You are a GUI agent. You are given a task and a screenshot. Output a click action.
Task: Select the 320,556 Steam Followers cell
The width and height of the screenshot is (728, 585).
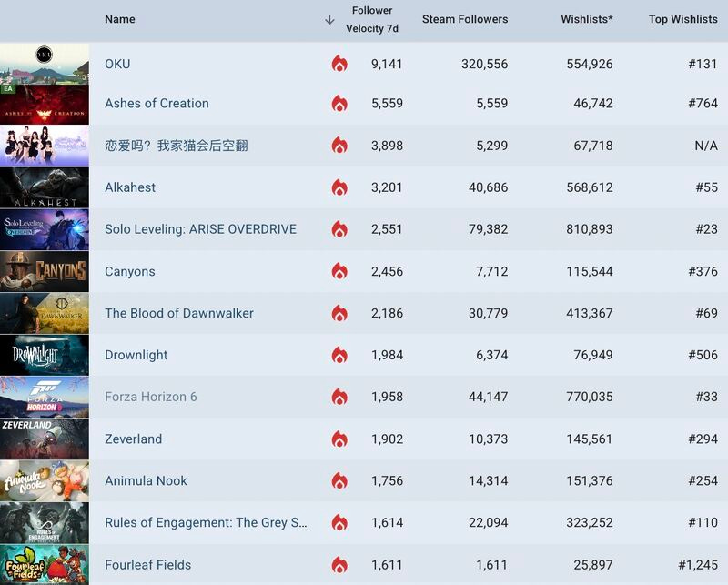485,64
